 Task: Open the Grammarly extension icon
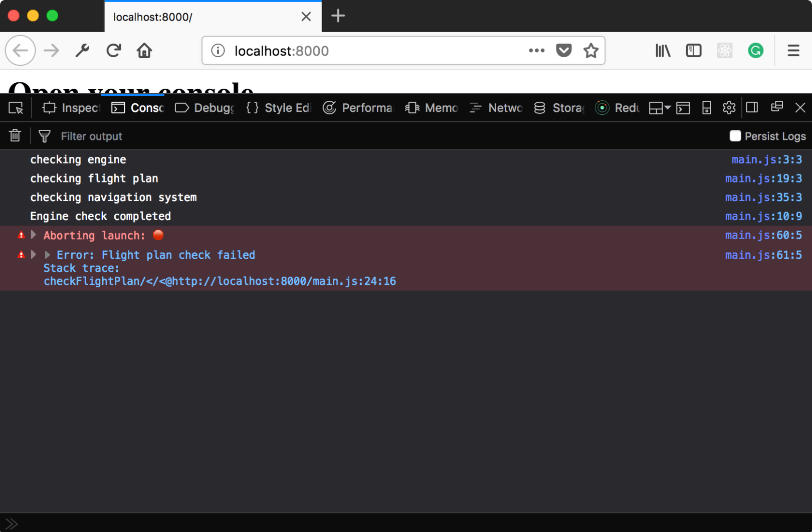point(755,51)
